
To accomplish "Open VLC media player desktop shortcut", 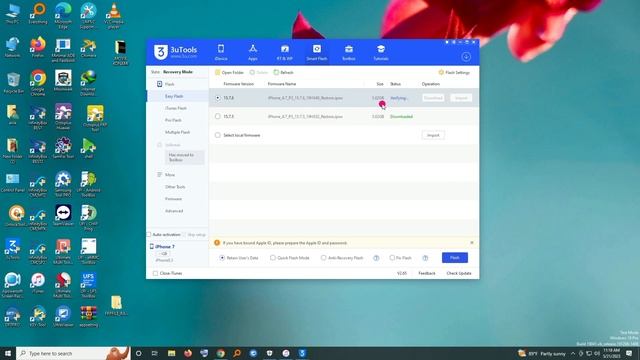I will (x=113, y=16).
